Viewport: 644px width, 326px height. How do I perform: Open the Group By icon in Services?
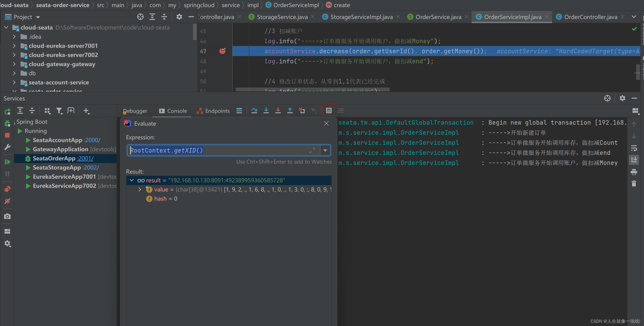tap(47, 111)
